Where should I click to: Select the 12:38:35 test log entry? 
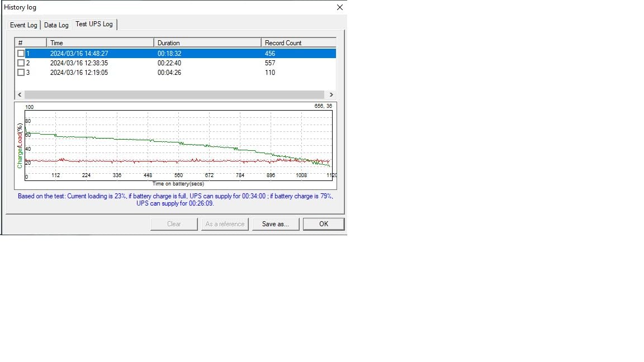(x=79, y=63)
